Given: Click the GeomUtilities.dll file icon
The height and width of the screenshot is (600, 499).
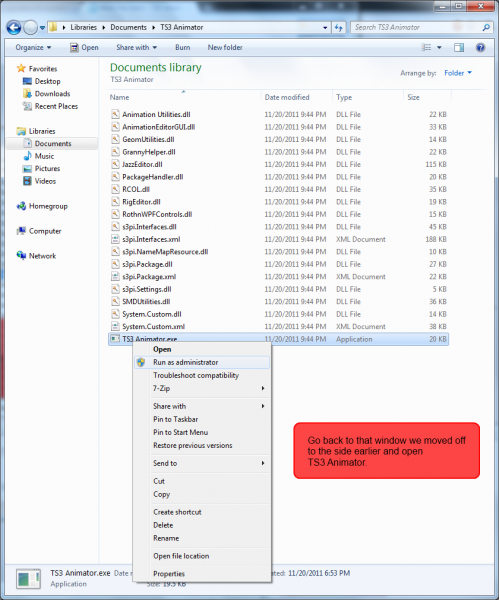Looking at the screenshot, I should click(x=115, y=139).
